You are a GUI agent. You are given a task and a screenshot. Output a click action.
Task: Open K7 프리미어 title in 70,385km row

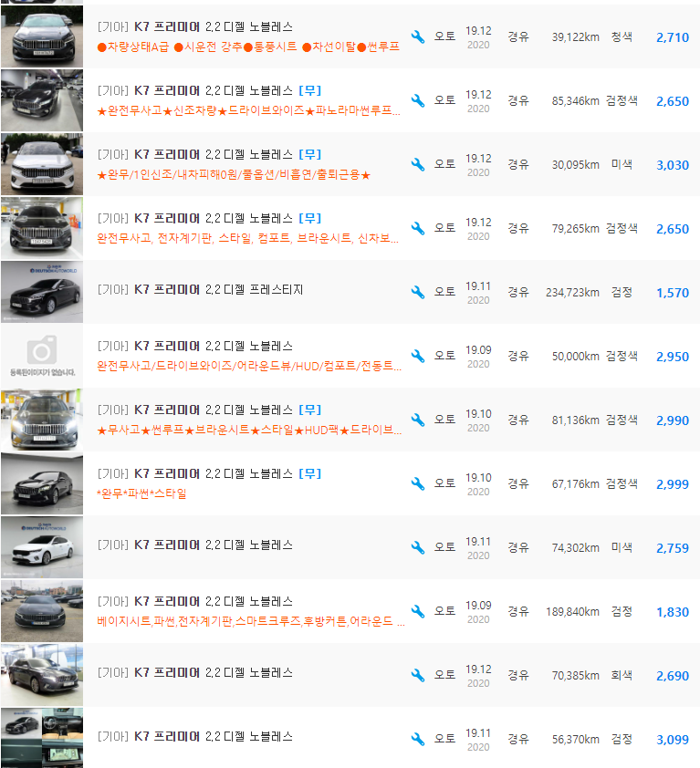tap(195, 672)
